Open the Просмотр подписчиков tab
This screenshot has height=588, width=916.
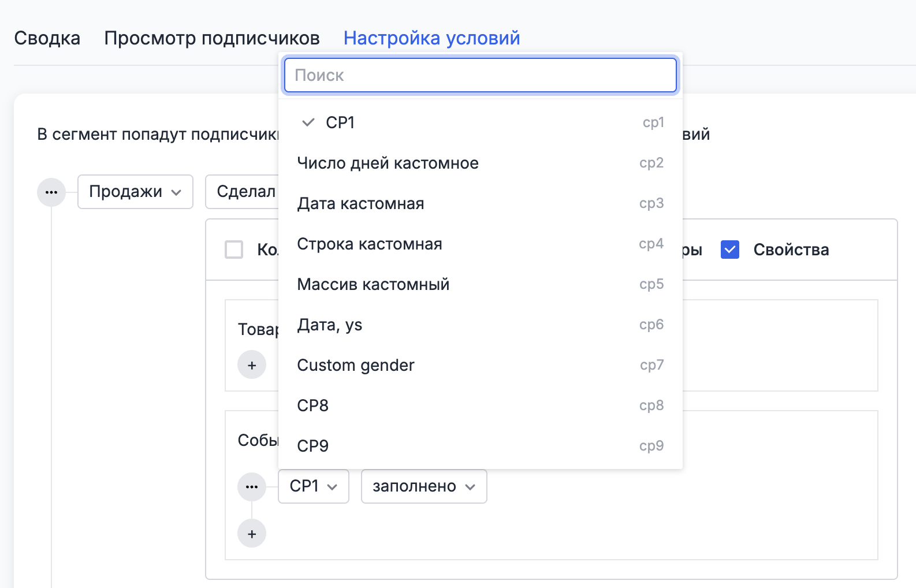click(x=212, y=38)
